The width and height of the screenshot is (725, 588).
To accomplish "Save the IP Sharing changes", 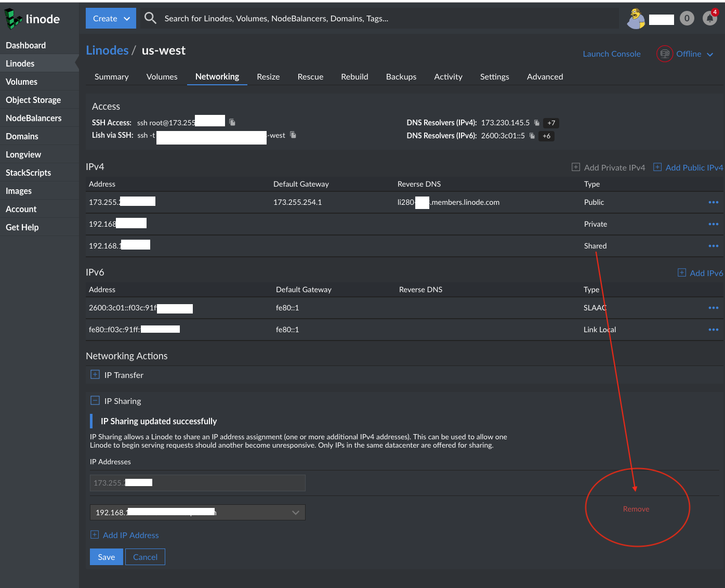I will 107,557.
